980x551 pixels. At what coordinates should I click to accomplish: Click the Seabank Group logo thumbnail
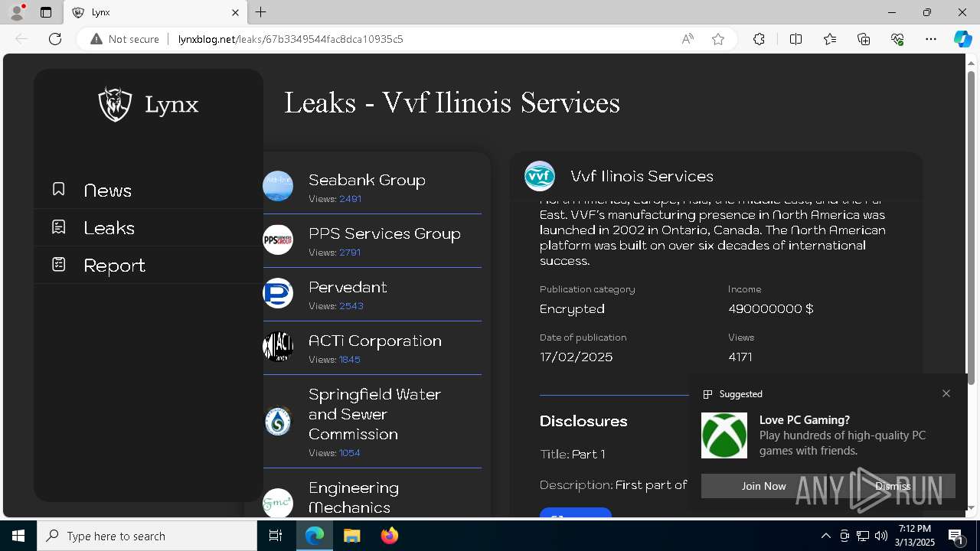tap(278, 186)
